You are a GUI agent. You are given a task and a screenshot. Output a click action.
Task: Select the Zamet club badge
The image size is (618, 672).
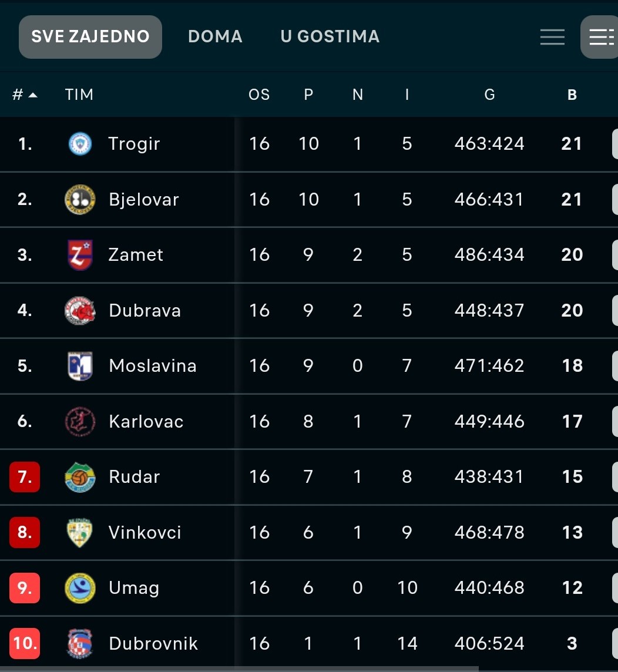[x=80, y=254]
